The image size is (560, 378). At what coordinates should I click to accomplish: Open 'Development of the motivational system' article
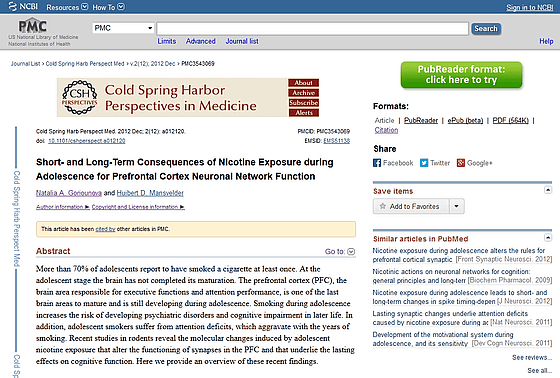[x=443, y=339]
